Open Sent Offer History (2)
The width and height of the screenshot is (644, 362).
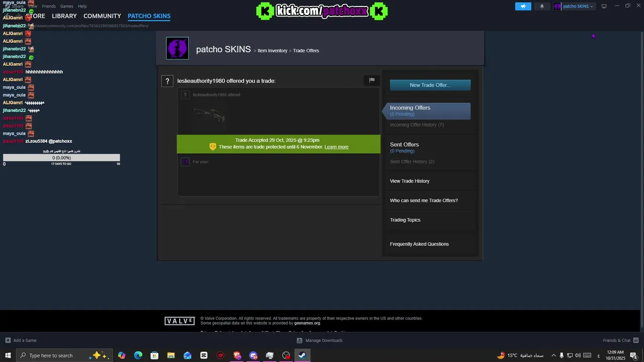(x=412, y=162)
